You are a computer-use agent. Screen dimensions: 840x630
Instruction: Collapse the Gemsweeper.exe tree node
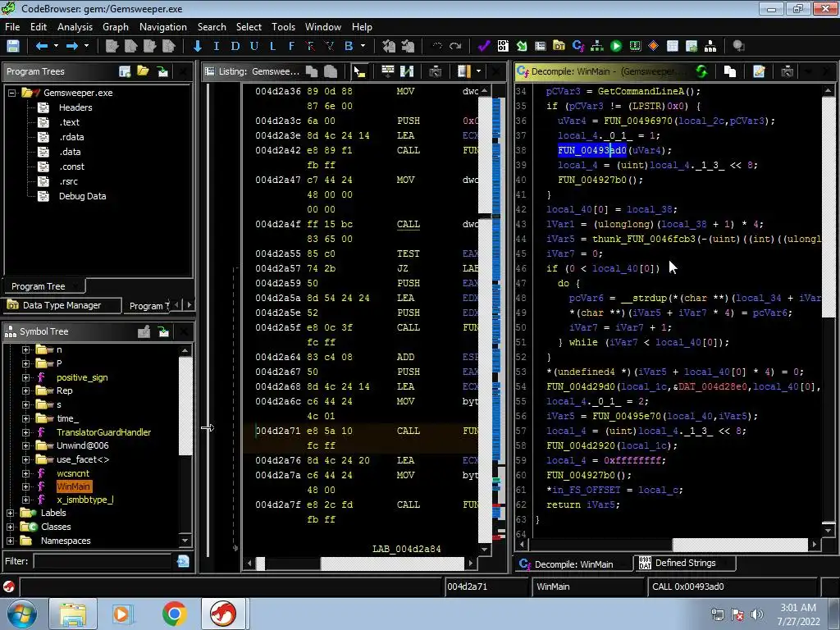[11, 93]
